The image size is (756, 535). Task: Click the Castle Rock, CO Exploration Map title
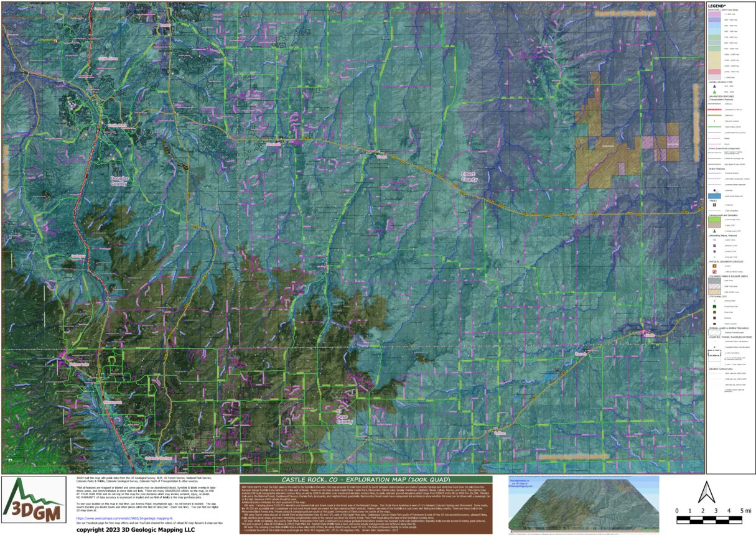tap(366, 480)
